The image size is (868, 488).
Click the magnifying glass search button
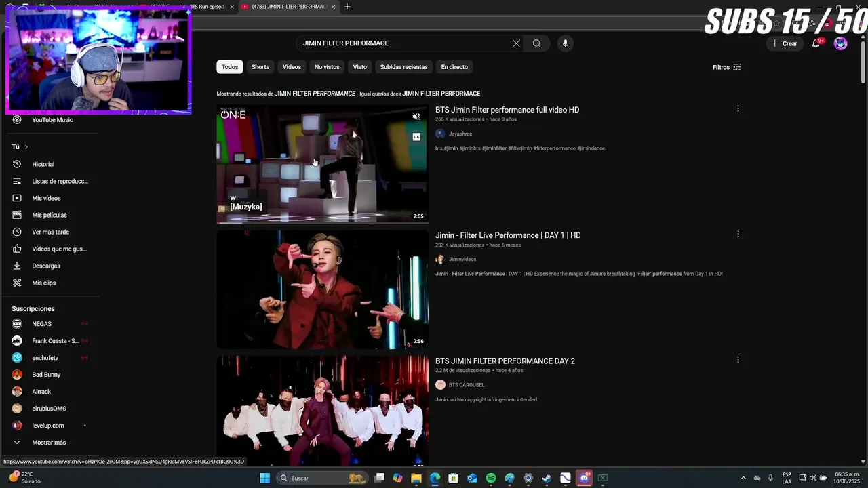pos(536,43)
